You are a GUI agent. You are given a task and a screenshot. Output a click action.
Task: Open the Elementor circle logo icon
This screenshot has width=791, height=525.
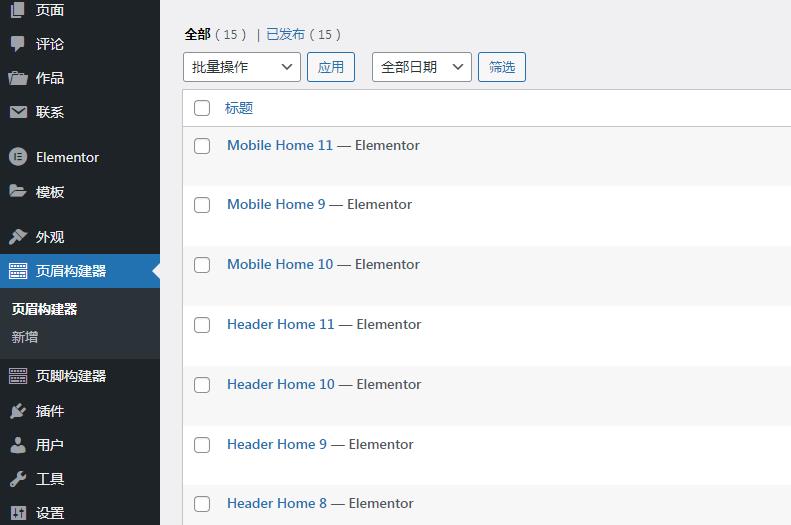click(x=18, y=157)
